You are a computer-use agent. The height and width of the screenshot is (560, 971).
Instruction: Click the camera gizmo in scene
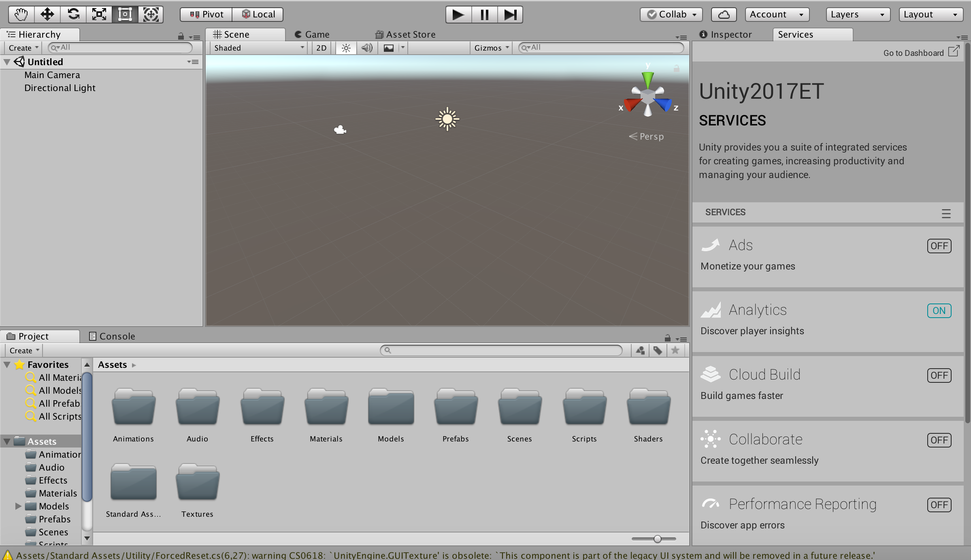coord(340,129)
